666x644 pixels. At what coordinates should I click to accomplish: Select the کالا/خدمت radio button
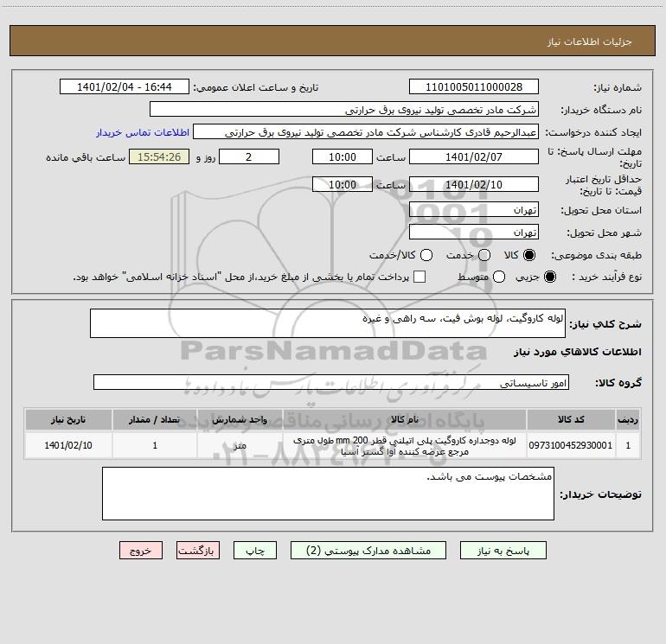pos(426,255)
